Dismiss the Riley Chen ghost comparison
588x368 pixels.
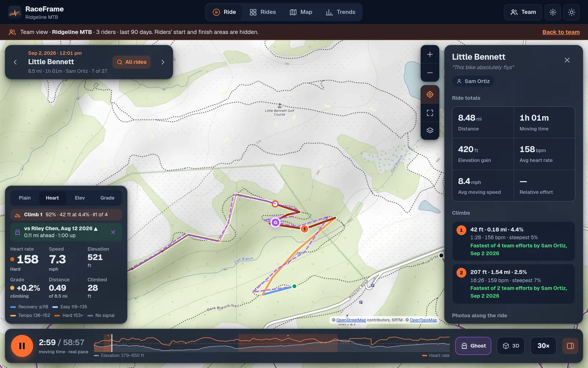click(x=113, y=232)
